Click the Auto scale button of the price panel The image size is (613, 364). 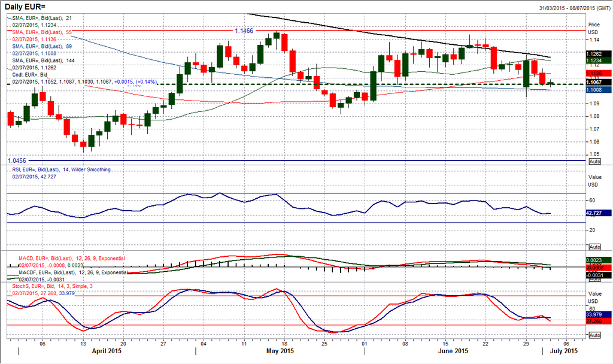point(594,162)
